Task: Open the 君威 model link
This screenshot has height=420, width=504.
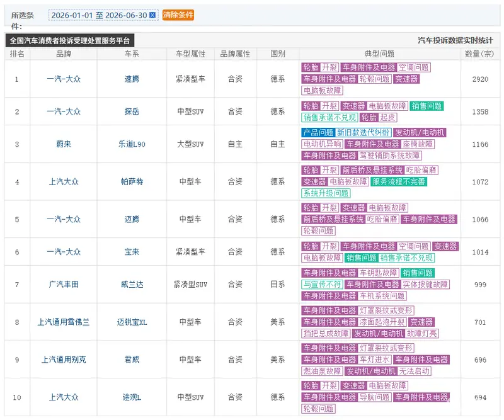Action: (132, 360)
